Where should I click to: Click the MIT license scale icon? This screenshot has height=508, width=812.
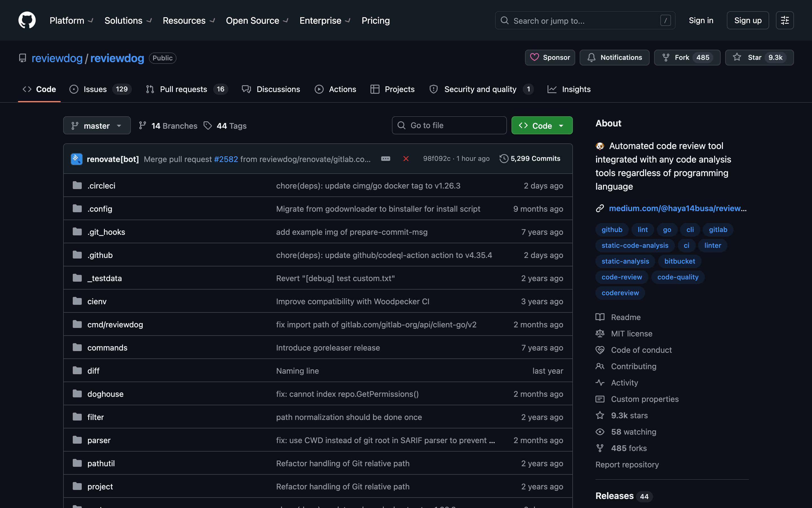[x=600, y=334]
